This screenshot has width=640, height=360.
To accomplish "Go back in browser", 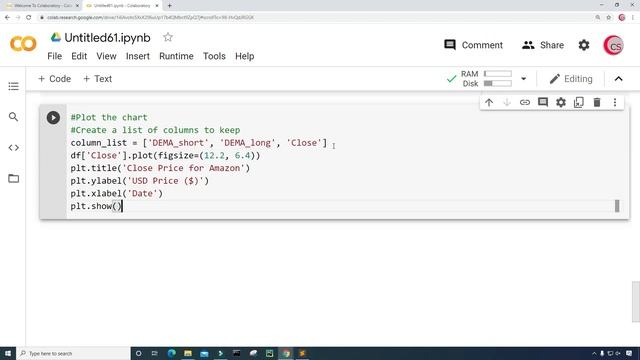I will 7,18.
